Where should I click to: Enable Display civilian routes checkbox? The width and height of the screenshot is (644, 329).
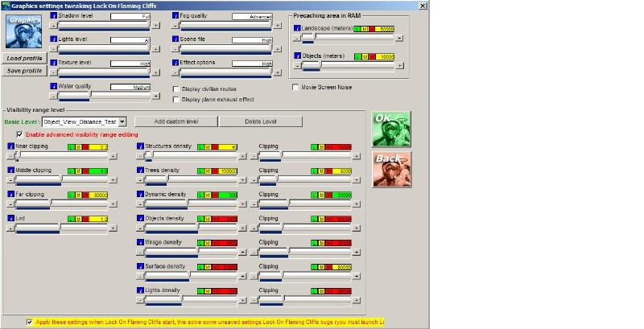(x=175, y=89)
